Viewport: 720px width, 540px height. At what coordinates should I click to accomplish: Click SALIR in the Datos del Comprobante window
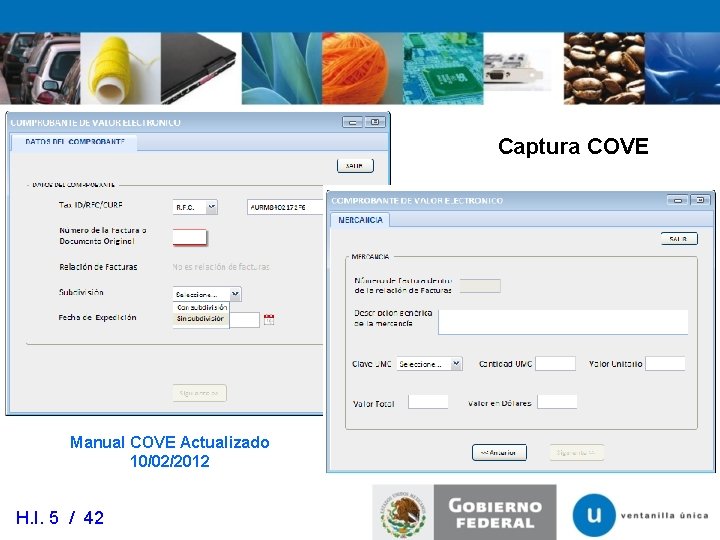(355, 166)
